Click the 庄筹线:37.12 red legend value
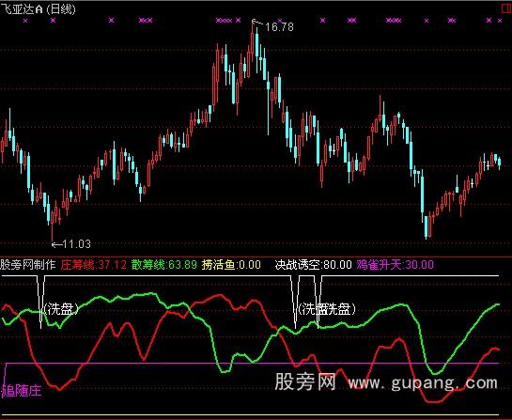The height and width of the screenshot is (420, 512). 93,265
